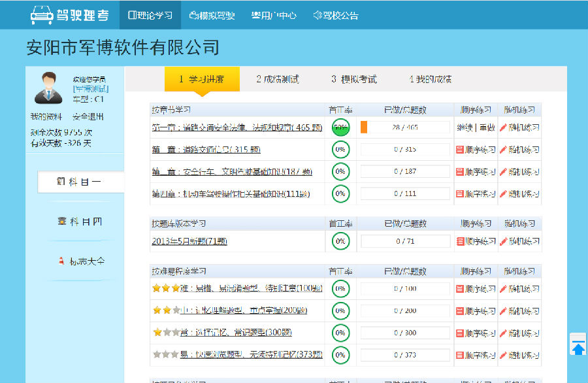This screenshot has height=383, width=588.
Task: Open the 2013年5月新题(71题) link
Action: 189,241
